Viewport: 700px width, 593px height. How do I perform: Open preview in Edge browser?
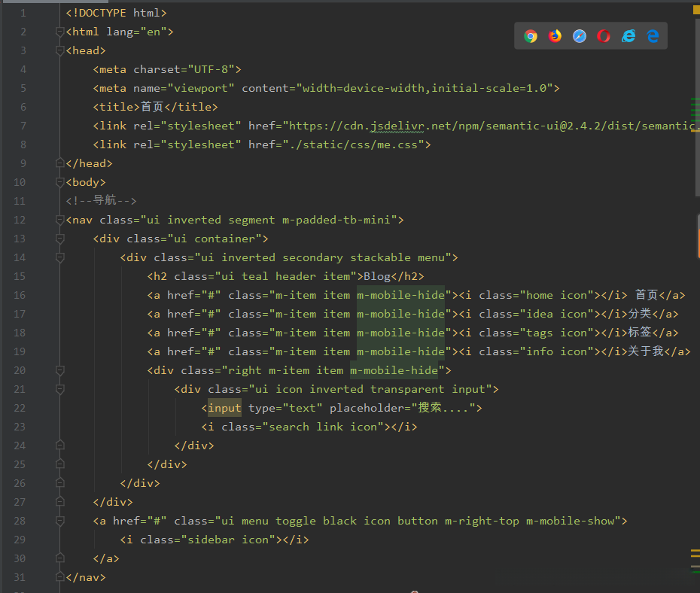(x=653, y=36)
